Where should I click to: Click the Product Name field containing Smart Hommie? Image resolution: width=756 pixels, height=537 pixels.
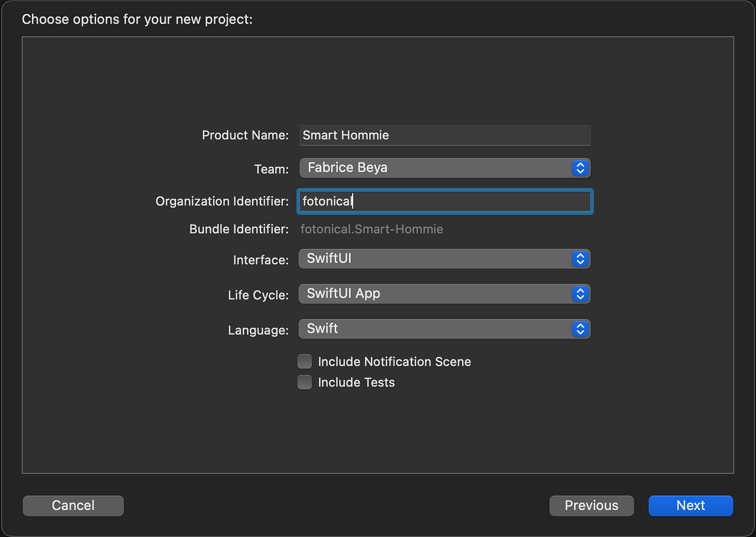click(x=443, y=135)
